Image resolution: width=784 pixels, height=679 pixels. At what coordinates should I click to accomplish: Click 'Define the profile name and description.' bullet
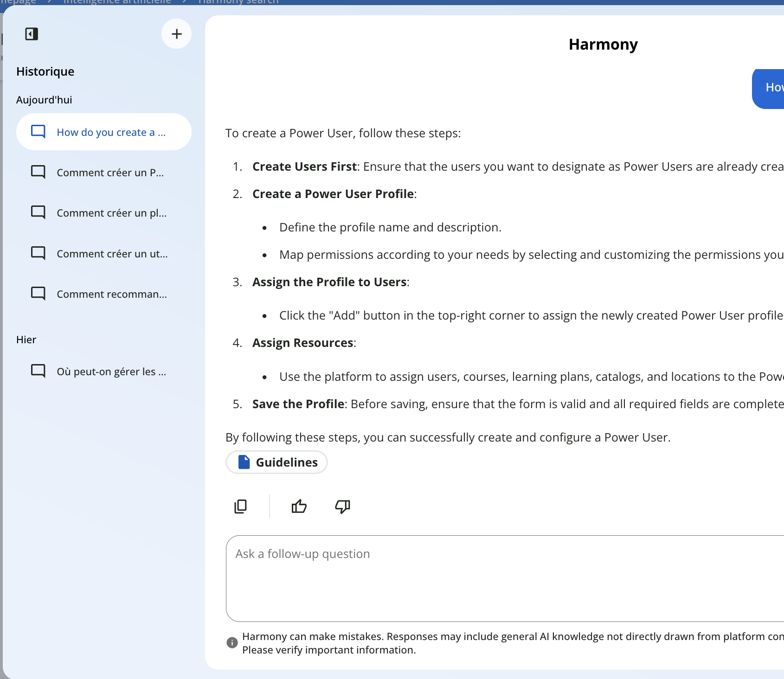[390, 227]
